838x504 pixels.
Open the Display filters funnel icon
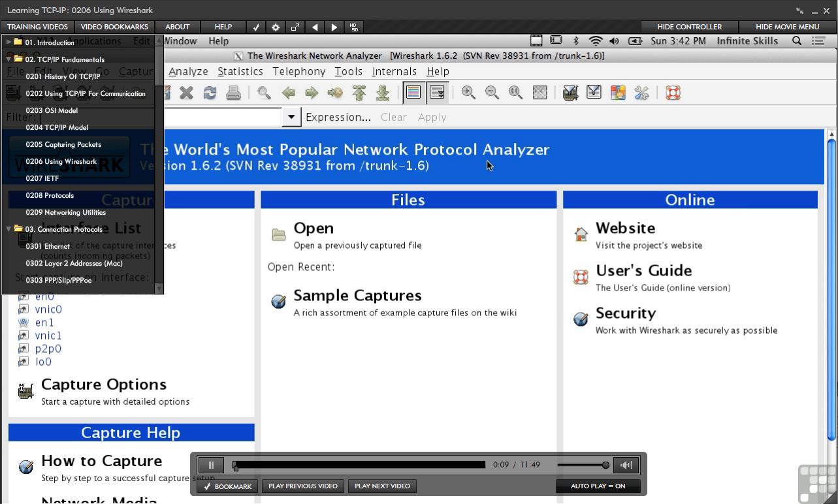coord(594,93)
